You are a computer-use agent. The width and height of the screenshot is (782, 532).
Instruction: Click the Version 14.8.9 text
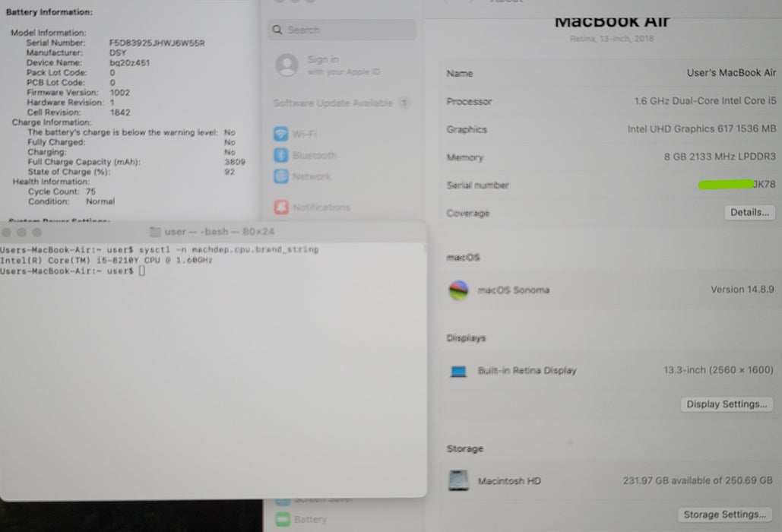(742, 290)
